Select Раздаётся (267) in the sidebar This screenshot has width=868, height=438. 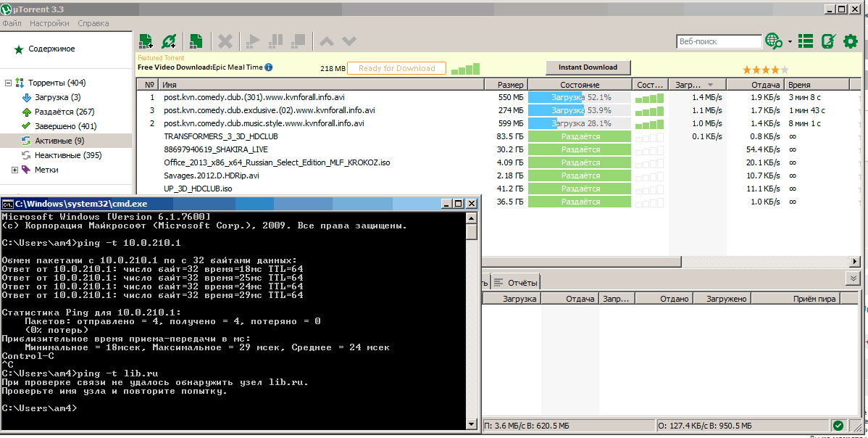[64, 112]
